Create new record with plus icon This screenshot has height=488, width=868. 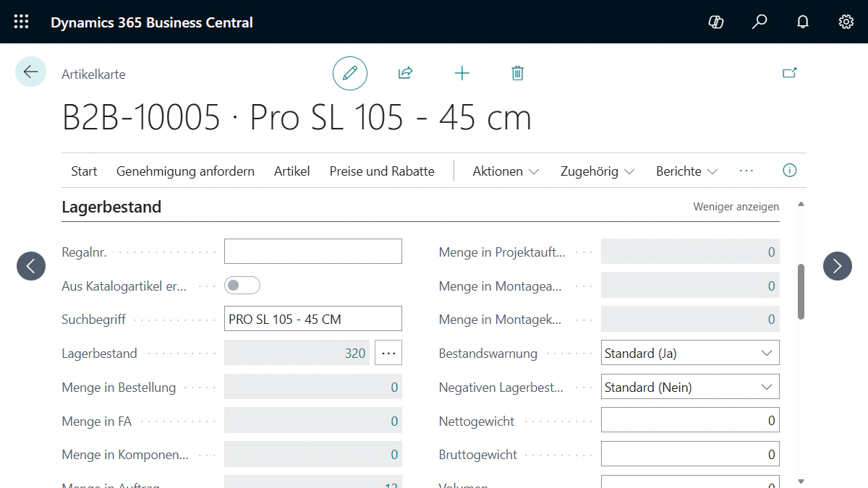point(461,73)
